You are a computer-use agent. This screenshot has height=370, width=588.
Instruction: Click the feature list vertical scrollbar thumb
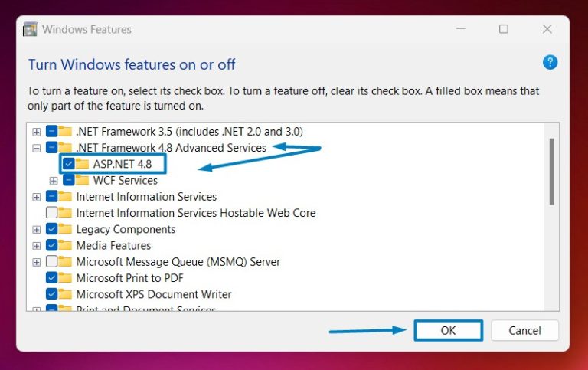pos(551,172)
